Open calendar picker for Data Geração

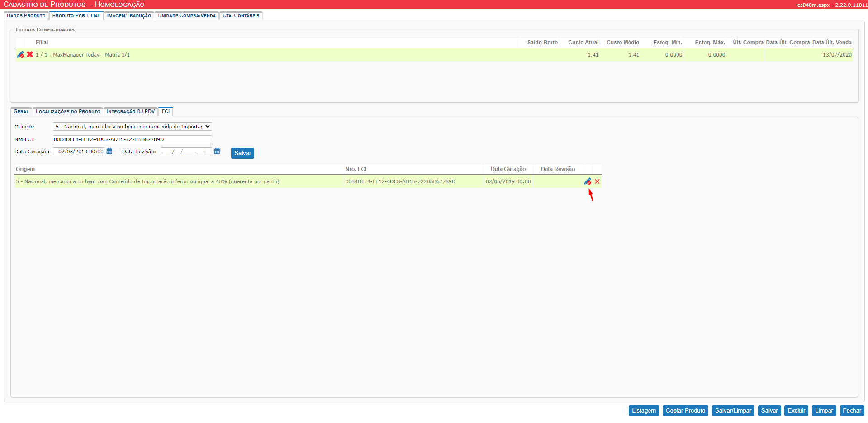(x=109, y=151)
